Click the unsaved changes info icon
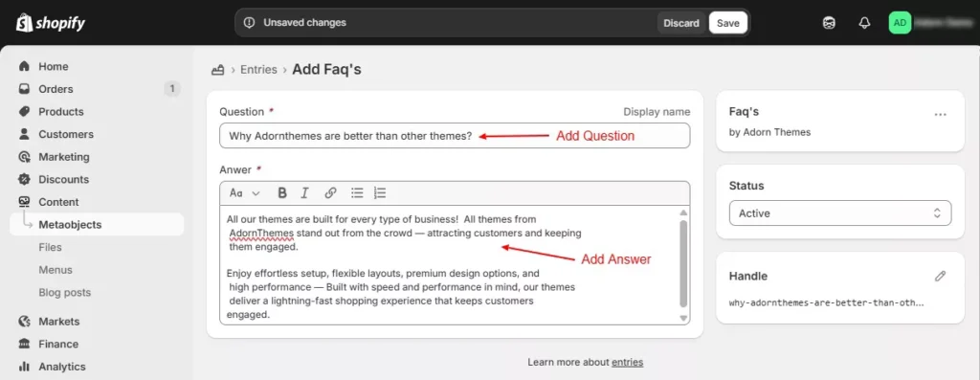Screen dimensions: 980x380 [250, 23]
